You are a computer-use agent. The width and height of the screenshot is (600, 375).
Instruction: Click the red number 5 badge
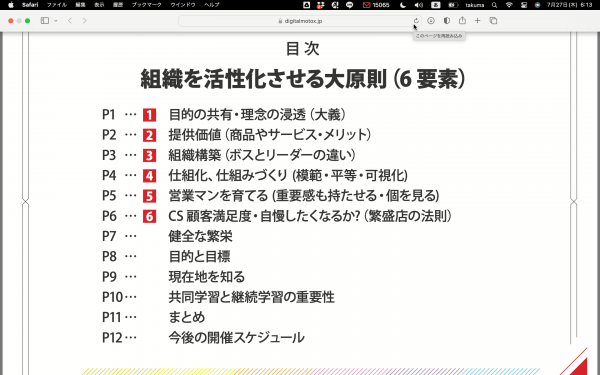pos(149,196)
